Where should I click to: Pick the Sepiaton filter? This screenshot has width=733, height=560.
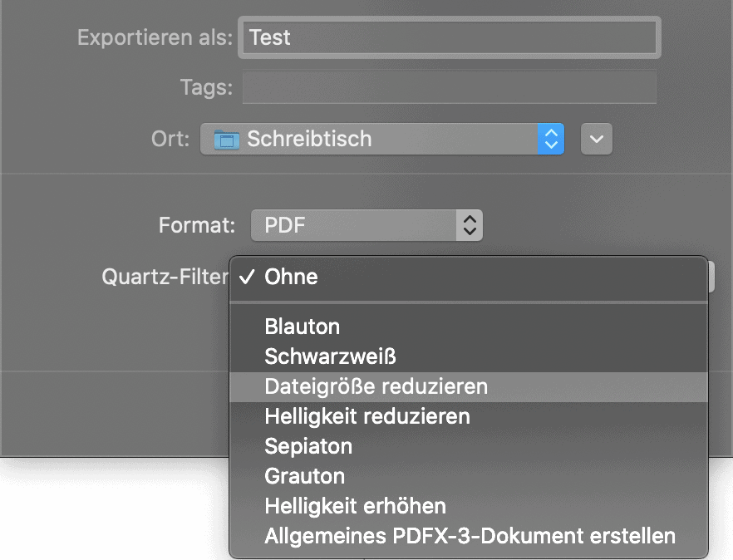pos(308,446)
